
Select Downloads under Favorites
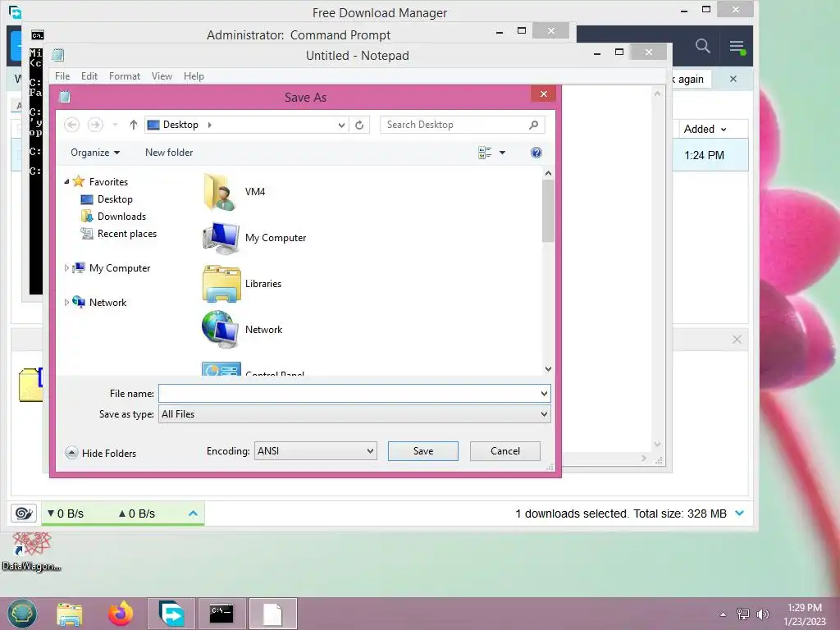(x=113, y=217)
